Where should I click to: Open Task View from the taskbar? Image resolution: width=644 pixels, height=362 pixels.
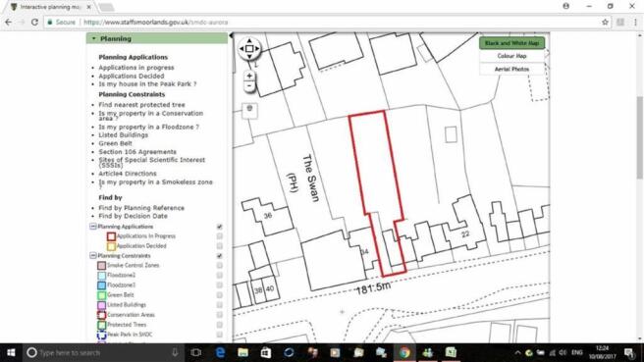pos(196,352)
